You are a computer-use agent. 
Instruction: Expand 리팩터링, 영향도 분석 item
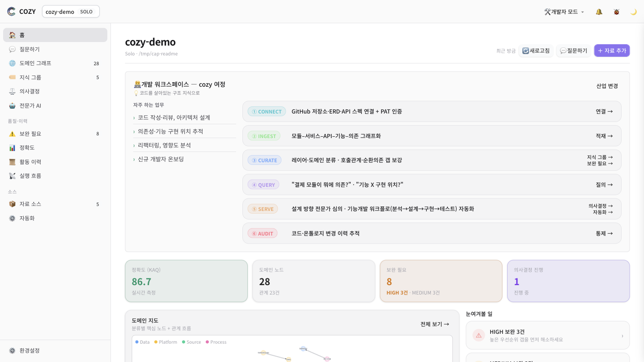click(184, 145)
